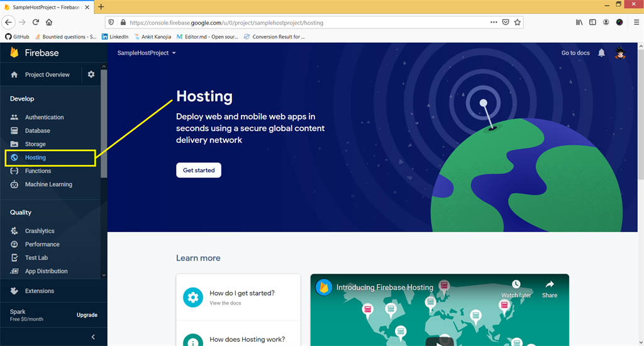Toggle the Firefox sidebar icon

pyautogui.click(x=592, y=22)
